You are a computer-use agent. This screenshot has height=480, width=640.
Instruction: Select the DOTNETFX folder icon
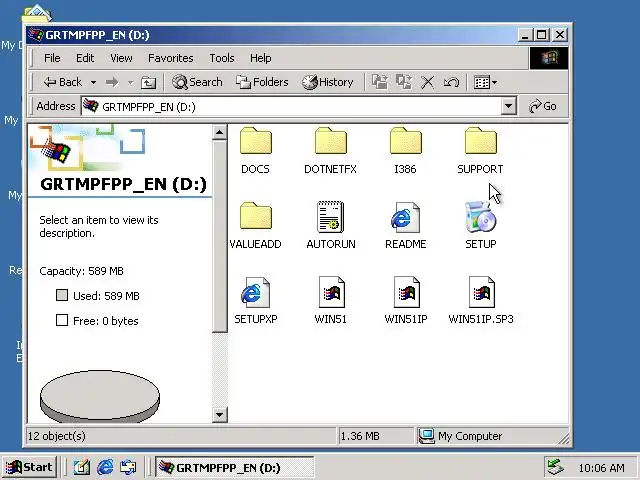[331, 141]
